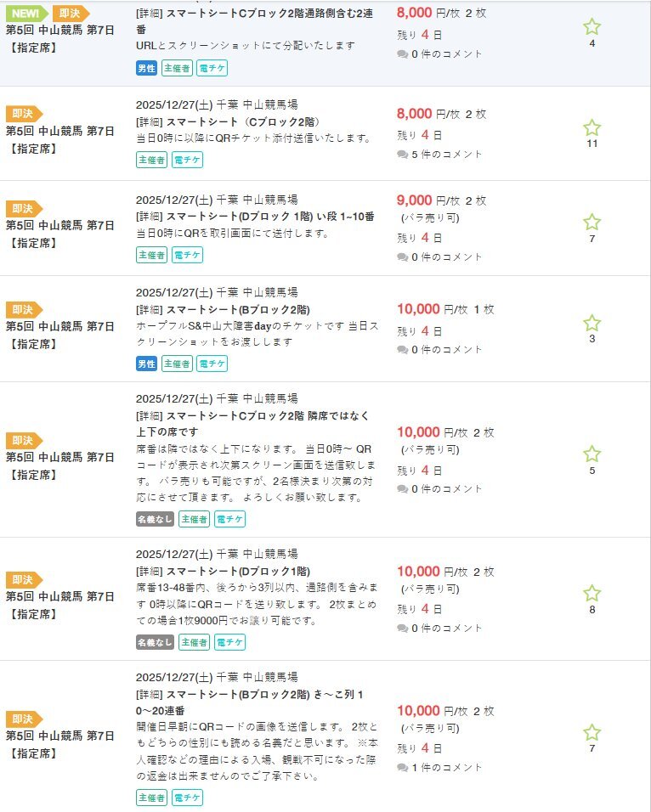Open the さ〜こ列 10〜20連番 listing title

coord(250,703)
